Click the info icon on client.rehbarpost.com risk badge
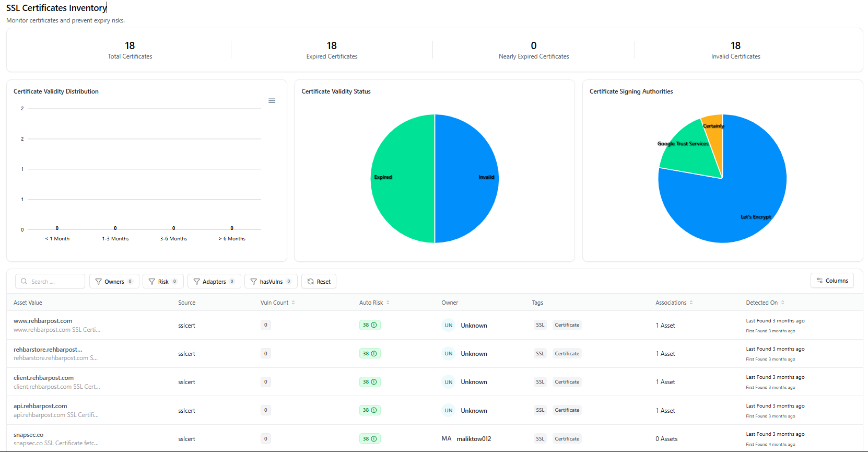The height and width of the screenshot is (452, 868). 374,382
